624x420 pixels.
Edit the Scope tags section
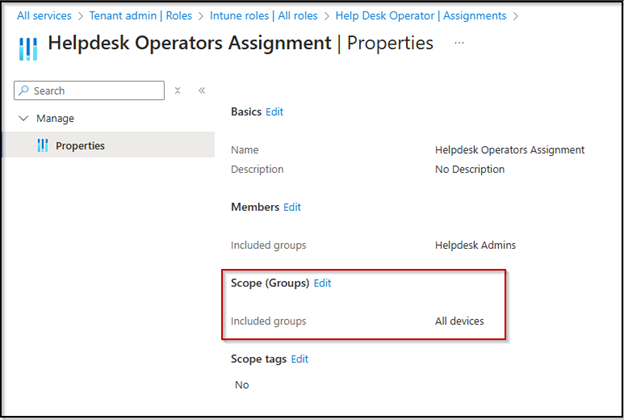300,359
